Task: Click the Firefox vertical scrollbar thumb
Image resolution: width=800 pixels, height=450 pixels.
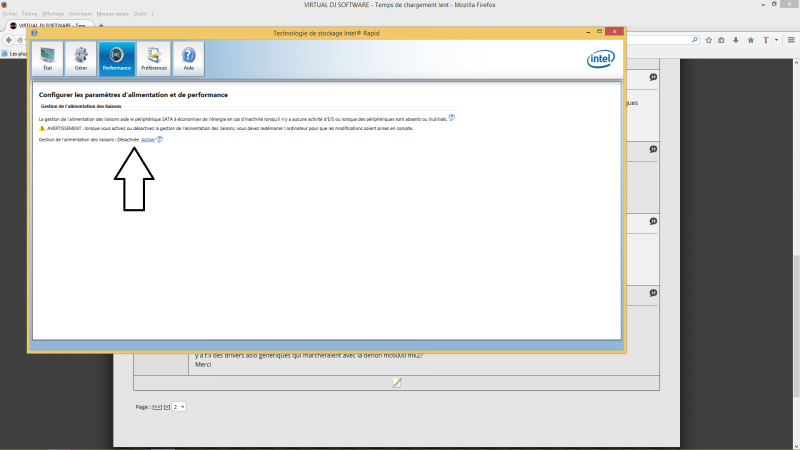Action: [796, 326]
